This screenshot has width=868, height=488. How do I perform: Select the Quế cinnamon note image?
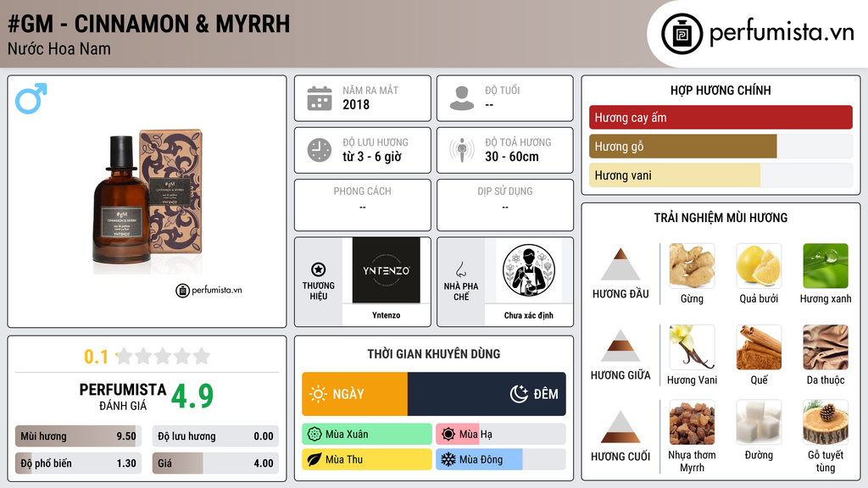[x=759, y=347]
